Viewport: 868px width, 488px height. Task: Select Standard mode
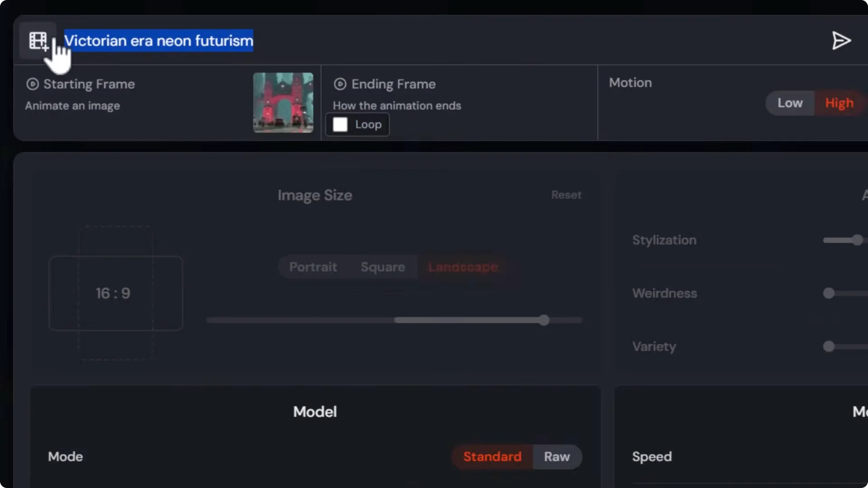coord(492,457)
